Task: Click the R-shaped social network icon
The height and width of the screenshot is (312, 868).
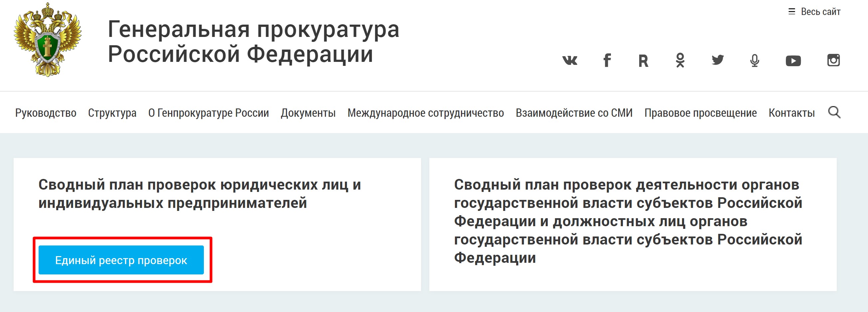Action: [644, 61]
